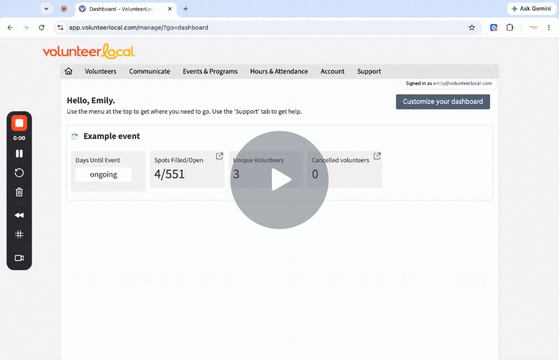Viewport: 559px width, 360px height.
Task: Stop the recording with the red stop button
Action: click(19, 123)
